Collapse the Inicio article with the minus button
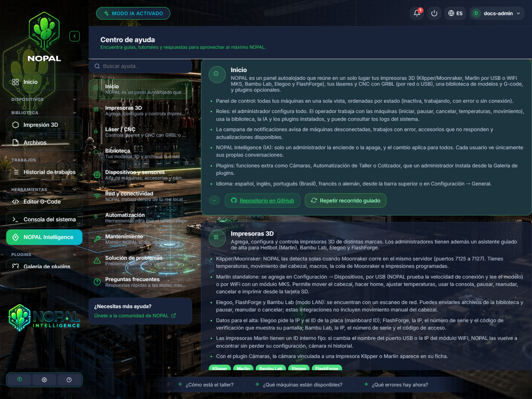Viewport: 532px width, 399px height. point(214,200)
